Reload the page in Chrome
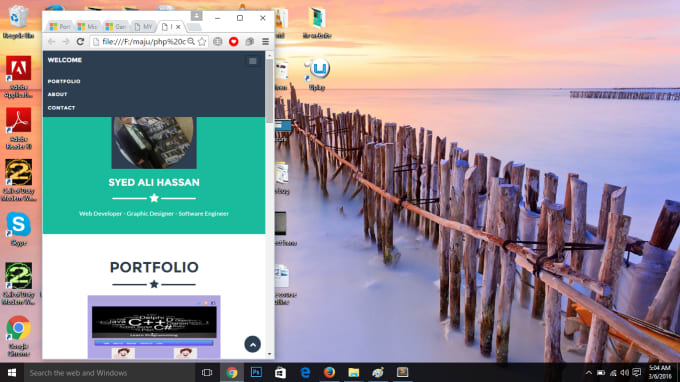The width and height of the screenshot is (680, 382). 80,42
